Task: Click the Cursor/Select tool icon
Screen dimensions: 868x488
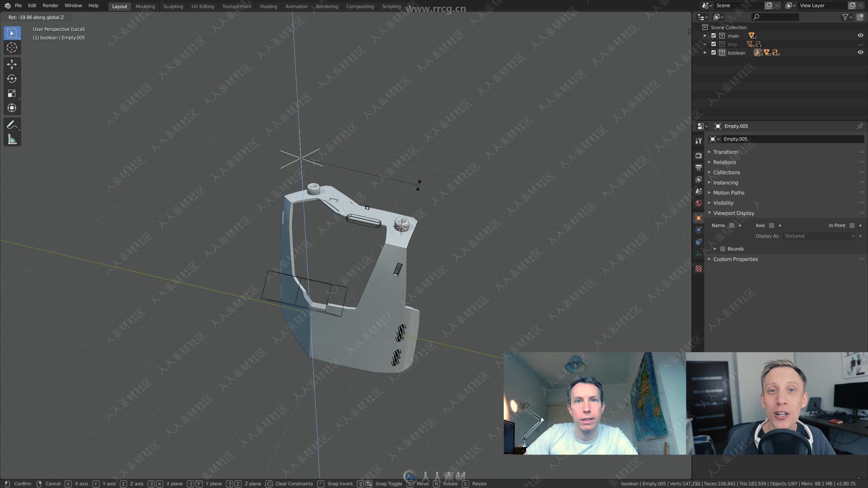Action: click(11, 32)
